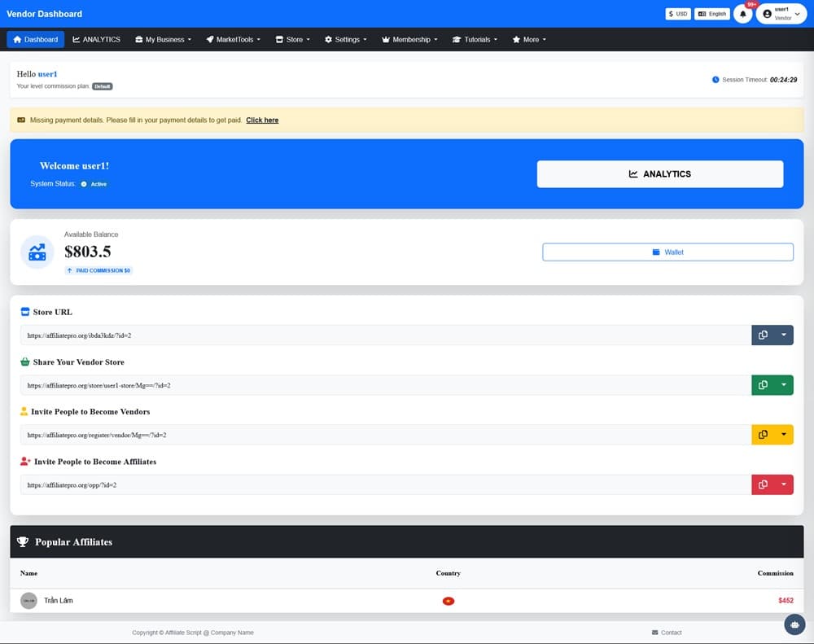Open the notifications bell icon
This screenshot has height=644, width=814.
[x=742, y=14]
